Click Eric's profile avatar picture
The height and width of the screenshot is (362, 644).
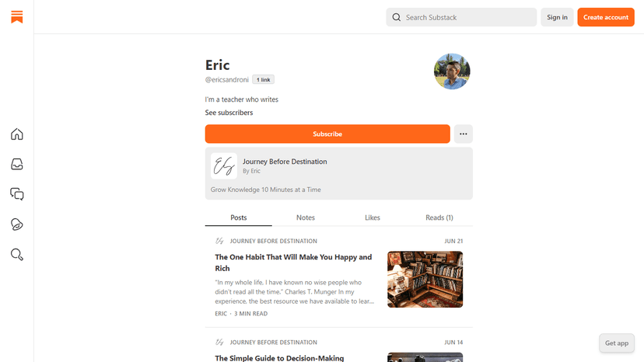[x=451, y=71]
